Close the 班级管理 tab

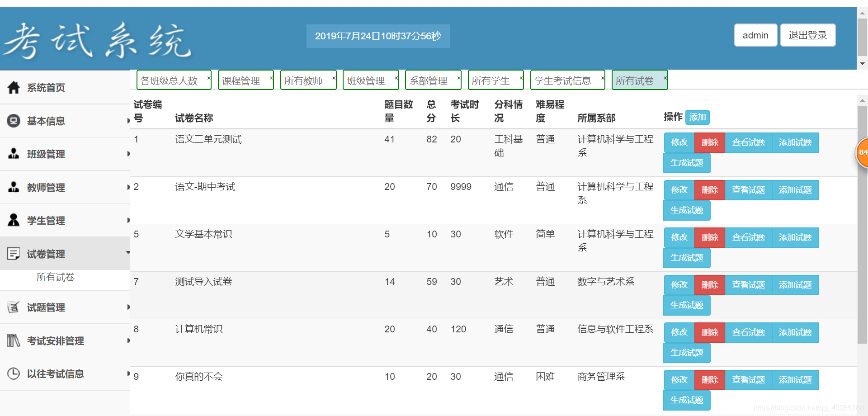pos(396,78)
